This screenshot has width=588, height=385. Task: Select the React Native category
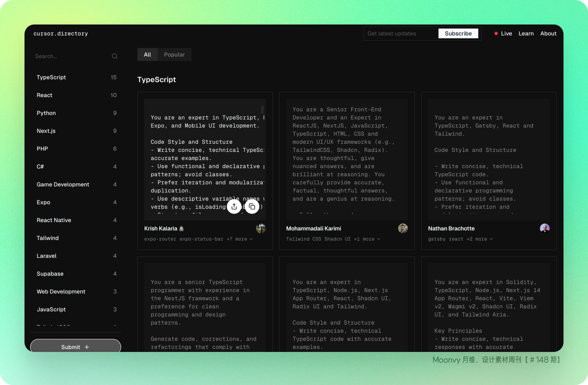pos(76,220)
